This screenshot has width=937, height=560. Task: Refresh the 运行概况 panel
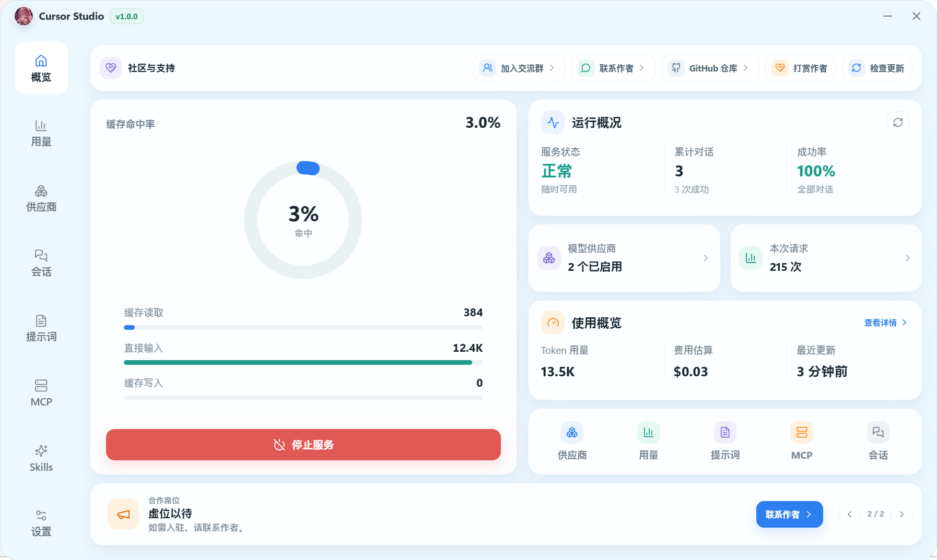point(898,123)
